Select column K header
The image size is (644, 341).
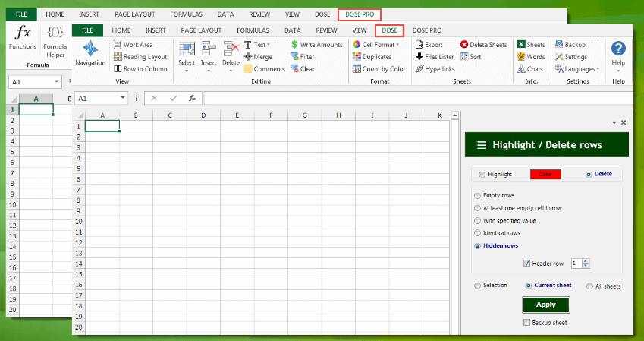click(439, 115)
